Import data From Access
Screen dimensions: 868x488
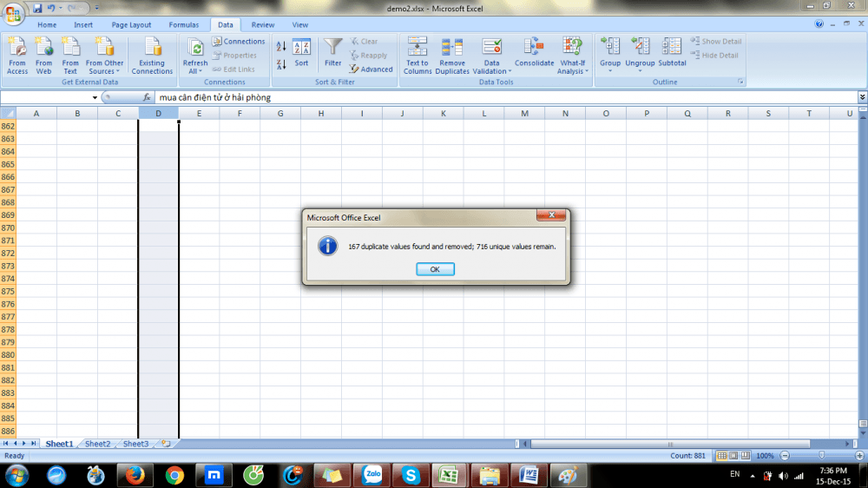pyautogui.click(x=17, y=56)
